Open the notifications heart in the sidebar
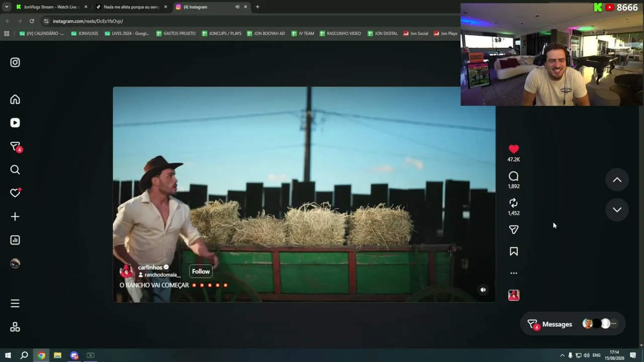 [x=15, y=193]
